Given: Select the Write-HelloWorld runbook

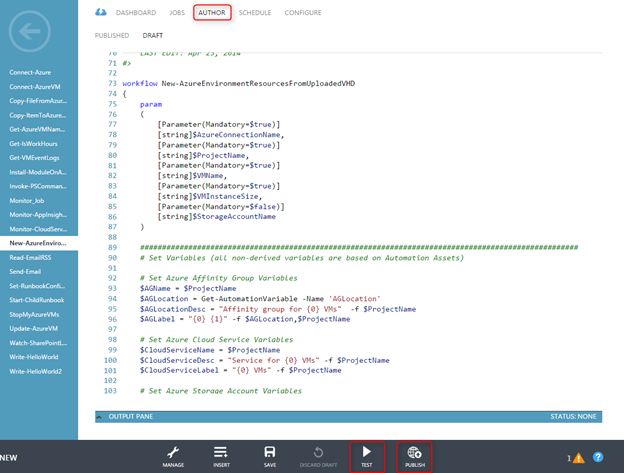Looking at the screenshot, I should pos(34,357).
